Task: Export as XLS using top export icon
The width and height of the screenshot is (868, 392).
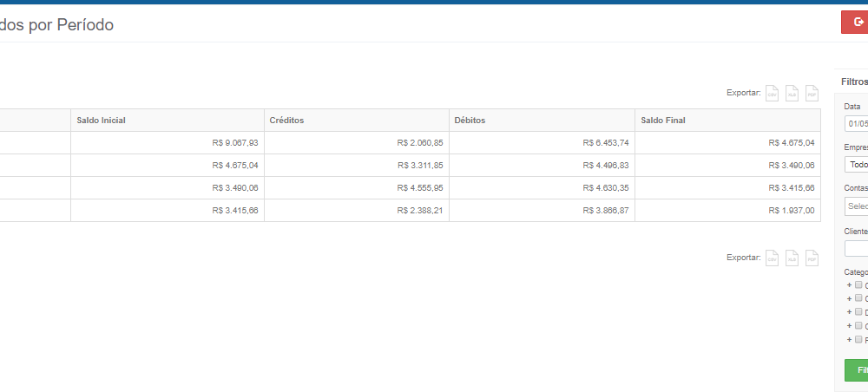Action: 792,93
